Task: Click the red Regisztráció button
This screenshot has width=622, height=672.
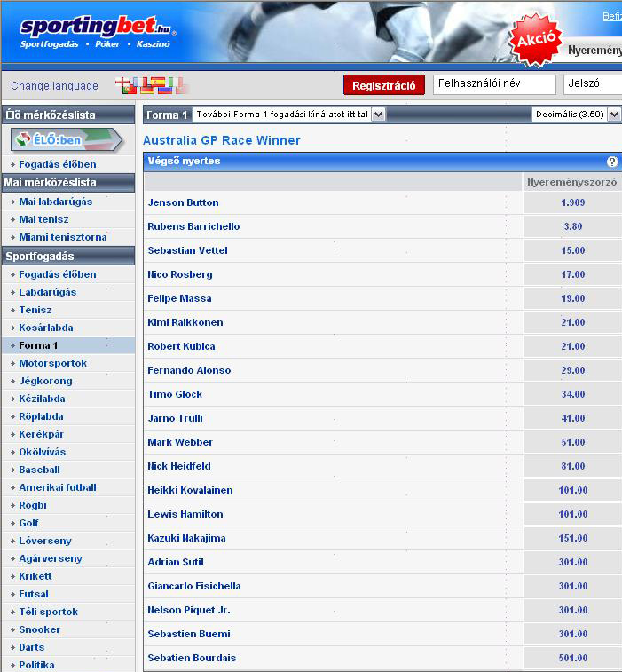Action: pyautogui.click(x=384, y=85)
